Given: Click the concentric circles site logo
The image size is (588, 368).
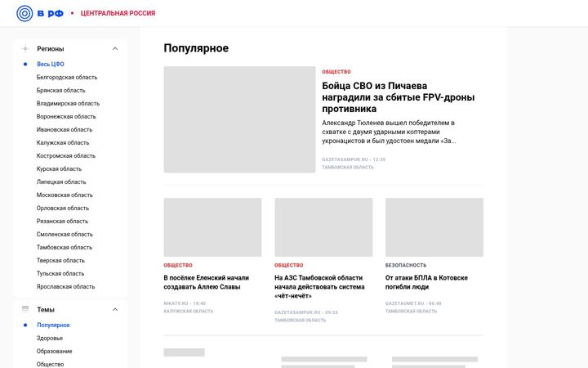Looking at the screenshot, I should tap(24, 13).
